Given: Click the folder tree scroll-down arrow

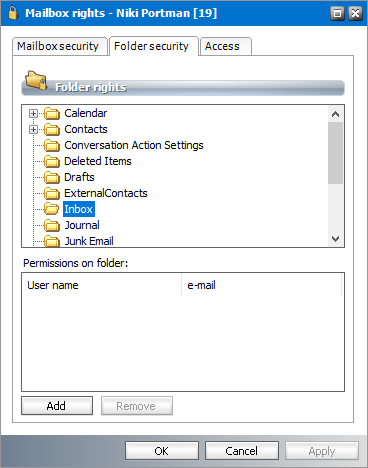Looking at the screenshot, I should coord(335,239).
